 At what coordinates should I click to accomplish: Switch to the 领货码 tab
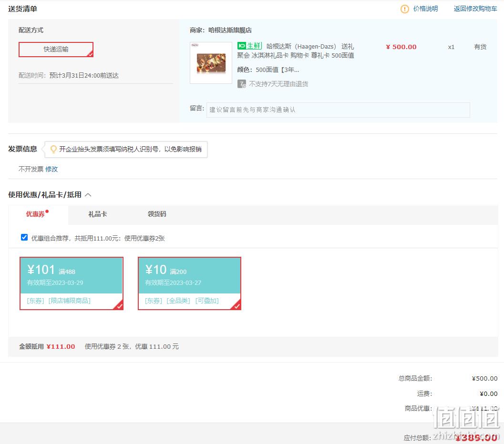point(157,214)
